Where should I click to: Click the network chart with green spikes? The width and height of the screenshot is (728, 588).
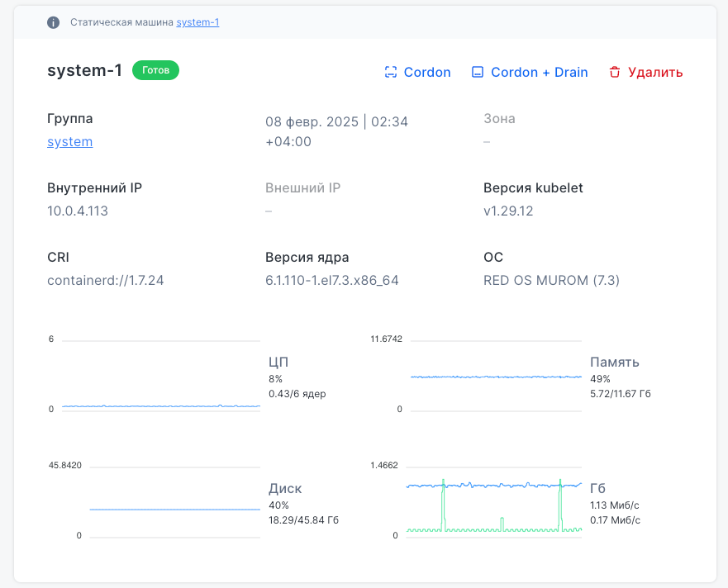(x=494, y=502)
